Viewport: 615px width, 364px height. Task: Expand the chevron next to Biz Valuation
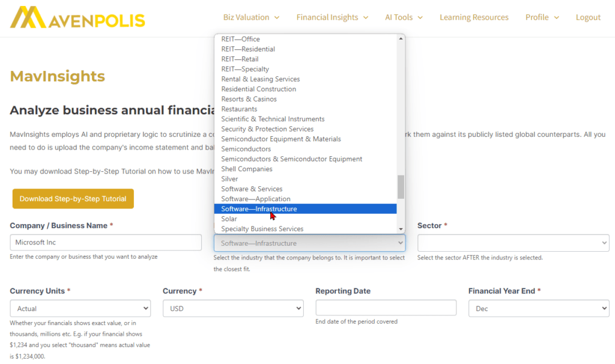pyautogui.click(x=278, y=17)
